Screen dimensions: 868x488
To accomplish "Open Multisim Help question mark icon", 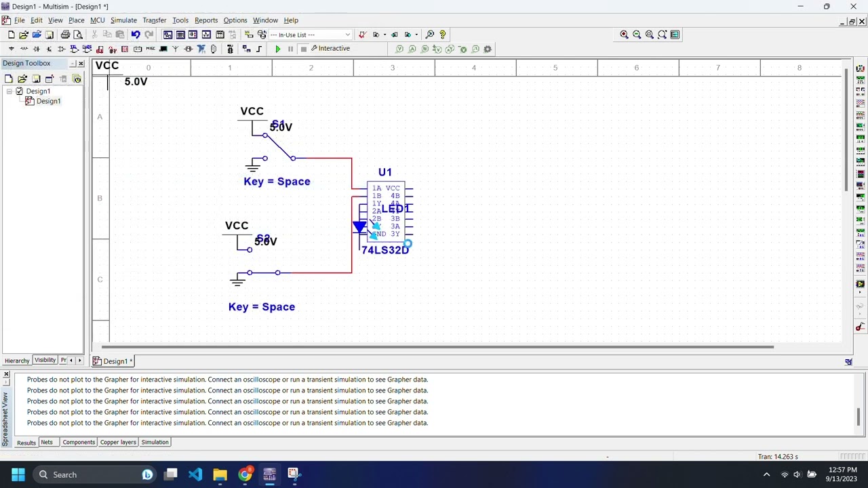I will [443, 35].
